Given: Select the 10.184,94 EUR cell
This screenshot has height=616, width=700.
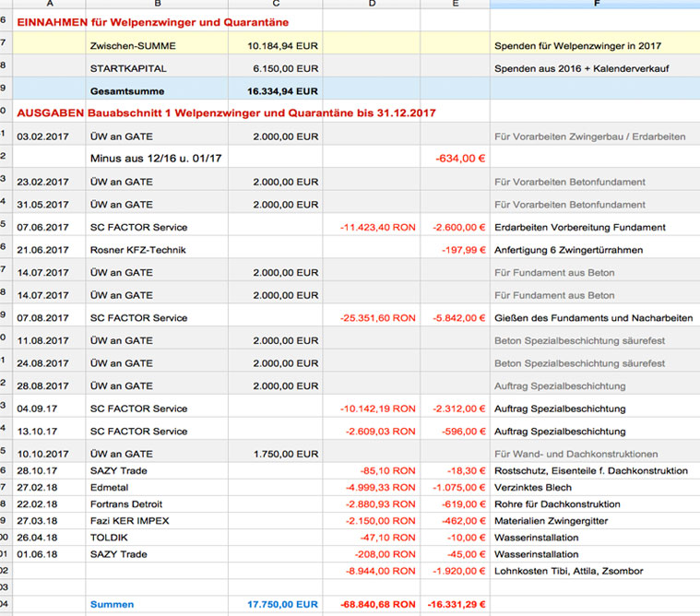Looking at the screenshot, I should [276, 43].
